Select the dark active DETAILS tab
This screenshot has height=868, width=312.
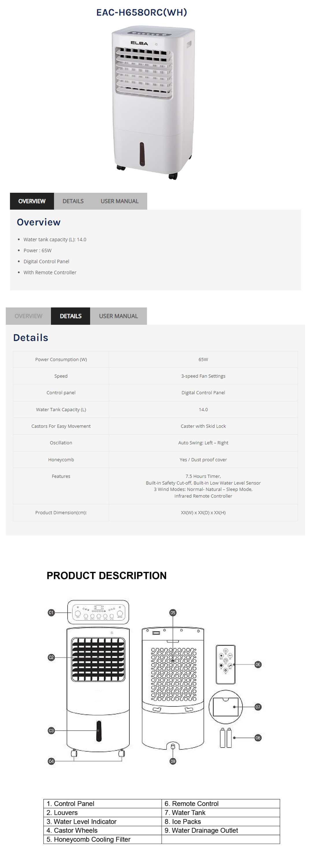[x=70, y=316]
